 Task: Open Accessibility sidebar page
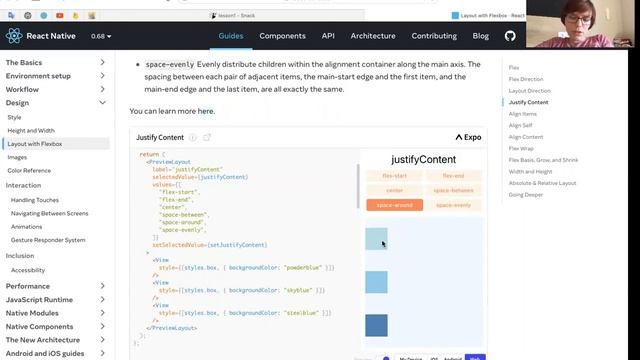tap(28, 270)
